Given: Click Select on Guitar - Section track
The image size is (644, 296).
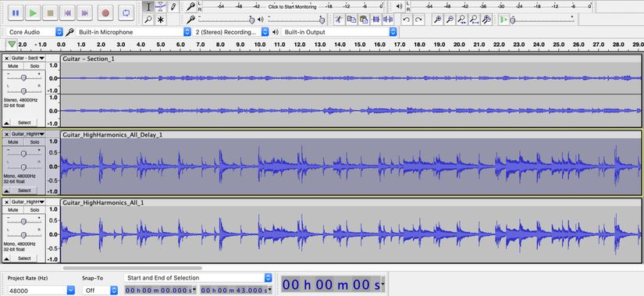Looking at the screenshot, I should 24,123.
